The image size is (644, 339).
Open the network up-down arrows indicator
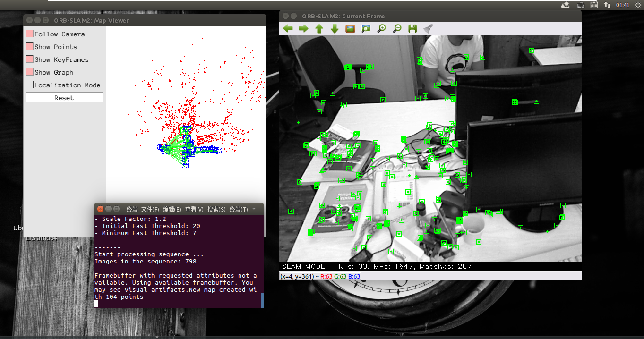(608, 5)
